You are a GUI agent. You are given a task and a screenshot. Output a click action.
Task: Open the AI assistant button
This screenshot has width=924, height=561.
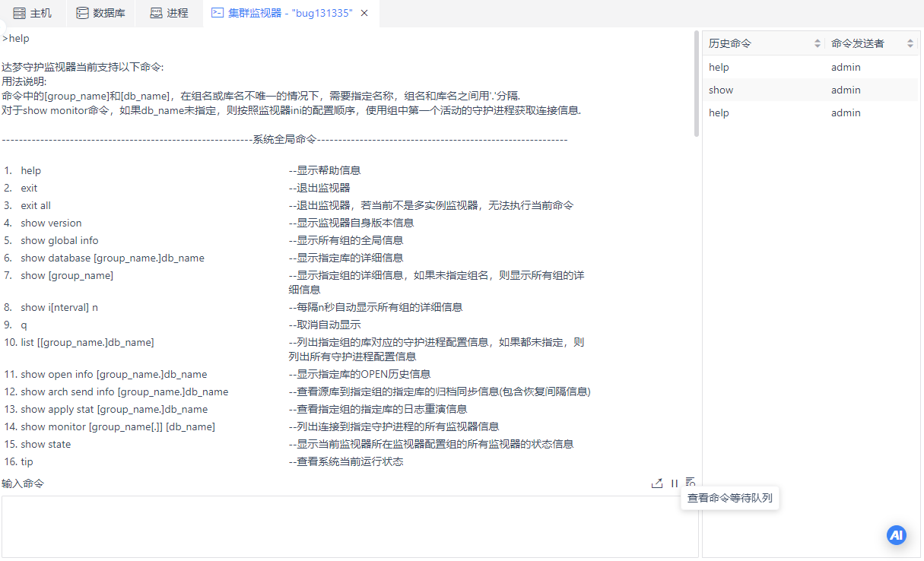[x=897, y=535]
